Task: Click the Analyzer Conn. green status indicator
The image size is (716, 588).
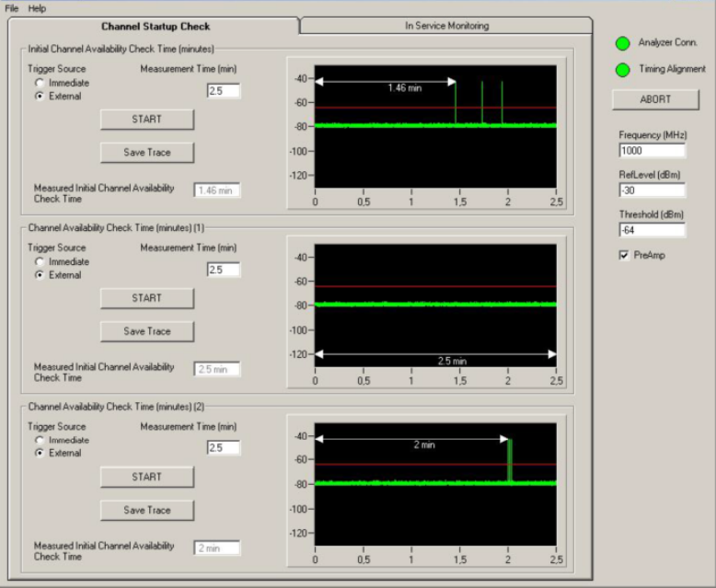Action: [x=623, y=43]
